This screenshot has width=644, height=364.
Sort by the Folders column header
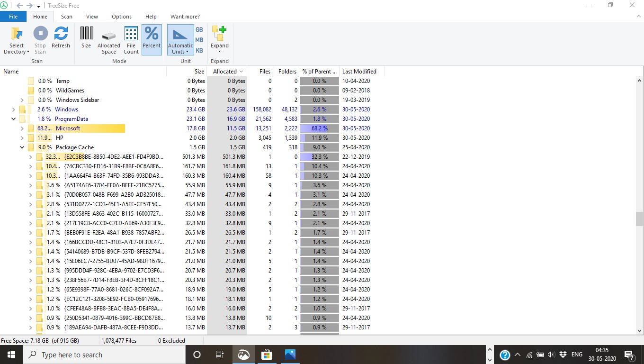286,72
